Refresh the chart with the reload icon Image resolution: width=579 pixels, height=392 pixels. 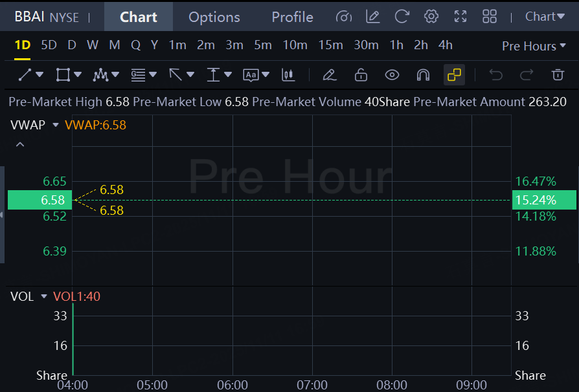click(x=402, y=17)
